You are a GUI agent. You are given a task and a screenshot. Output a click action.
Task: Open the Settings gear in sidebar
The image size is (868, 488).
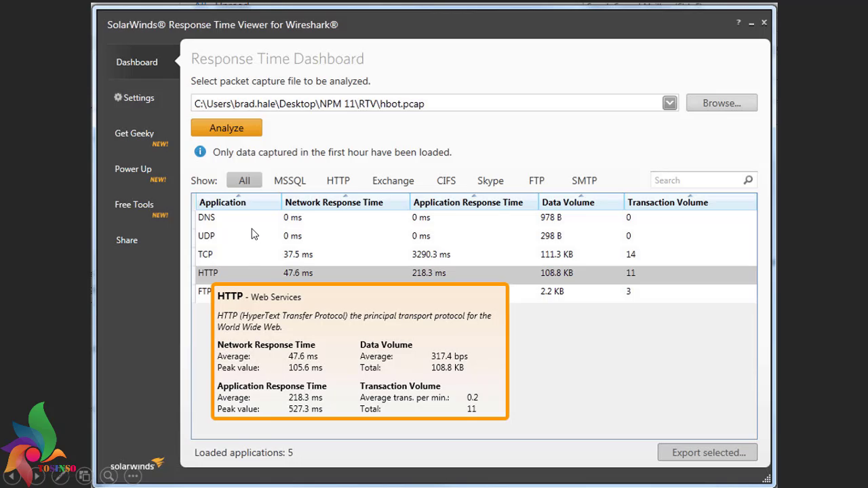(118, 98)
